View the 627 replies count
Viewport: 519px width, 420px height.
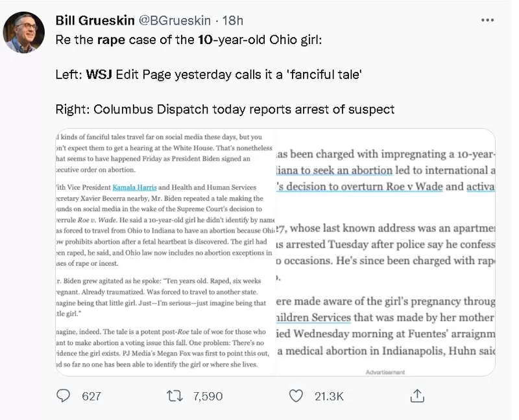[91, 396]
